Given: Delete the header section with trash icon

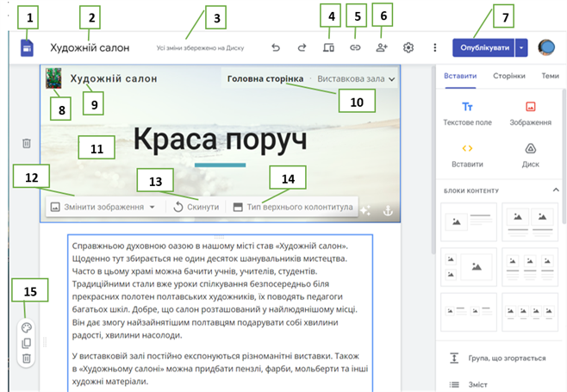Looking at the screenshot, I should pos(26,143).
